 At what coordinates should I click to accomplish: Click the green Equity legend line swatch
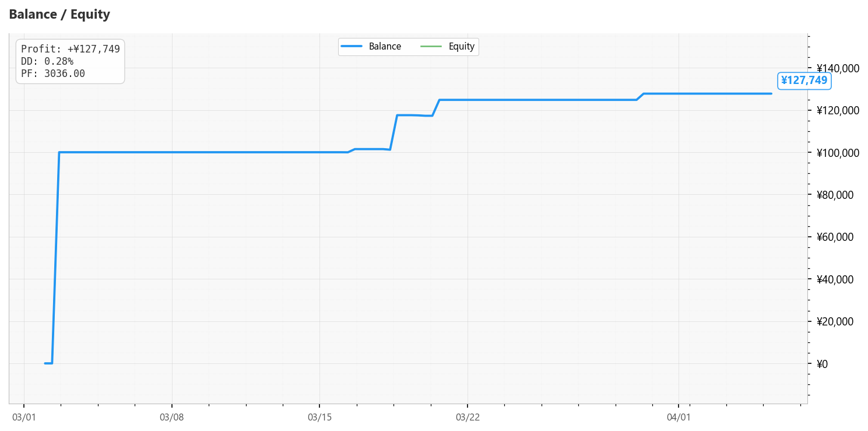(431, 47)
